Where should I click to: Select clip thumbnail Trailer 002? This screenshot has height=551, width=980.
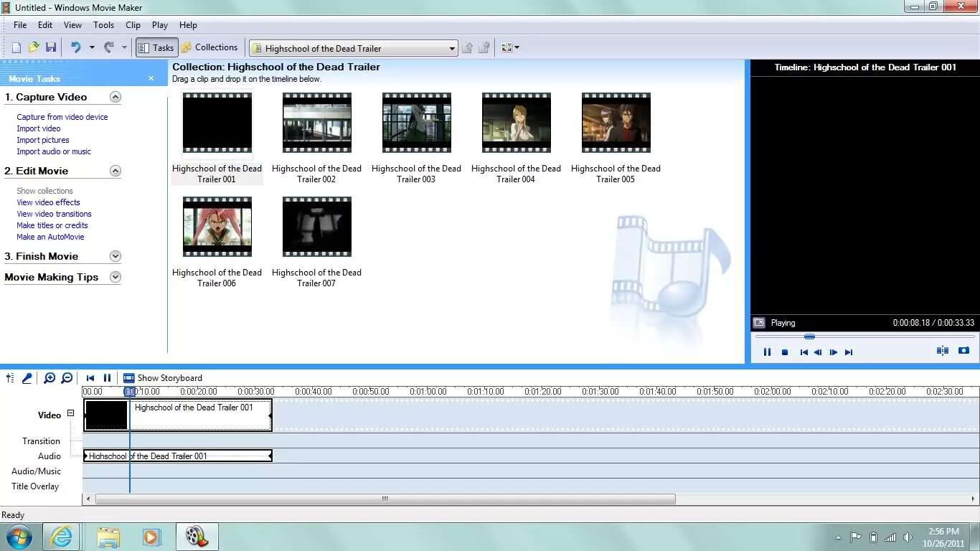pyautogui.click(x=316, y=123)
